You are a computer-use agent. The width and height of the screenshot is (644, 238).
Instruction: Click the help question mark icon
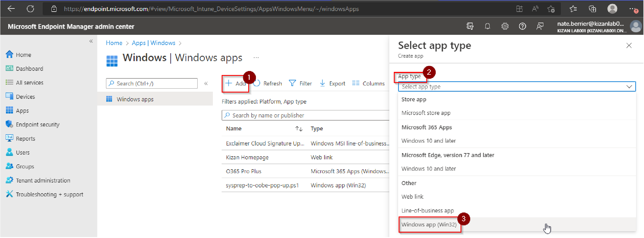pyautogui.click(x=522, y=27)
